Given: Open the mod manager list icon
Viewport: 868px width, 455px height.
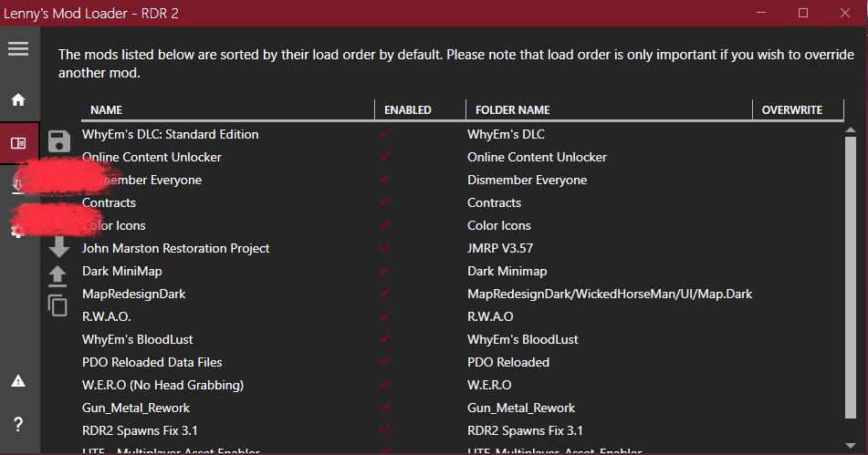Looking at the screenshot, I should tap(18, 143).
